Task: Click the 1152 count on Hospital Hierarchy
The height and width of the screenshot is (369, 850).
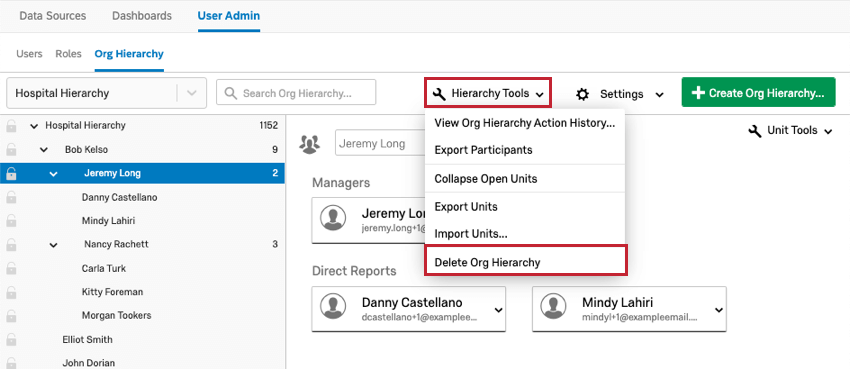Action: point(268,126)
